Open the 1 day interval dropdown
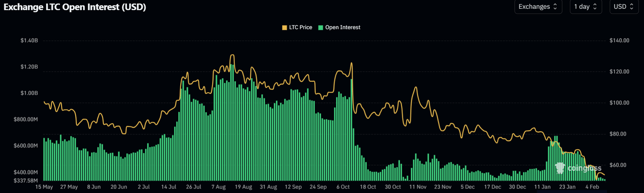 coord(585,7)
